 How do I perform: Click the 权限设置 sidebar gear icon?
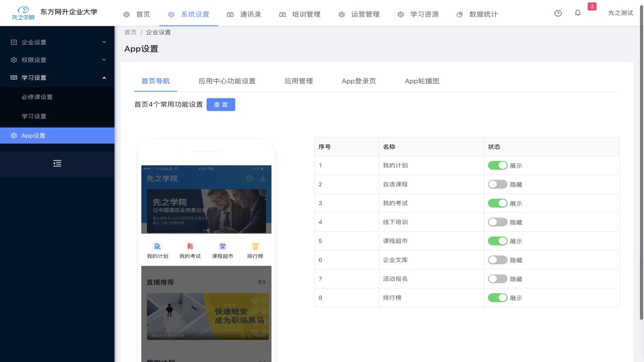14,60
